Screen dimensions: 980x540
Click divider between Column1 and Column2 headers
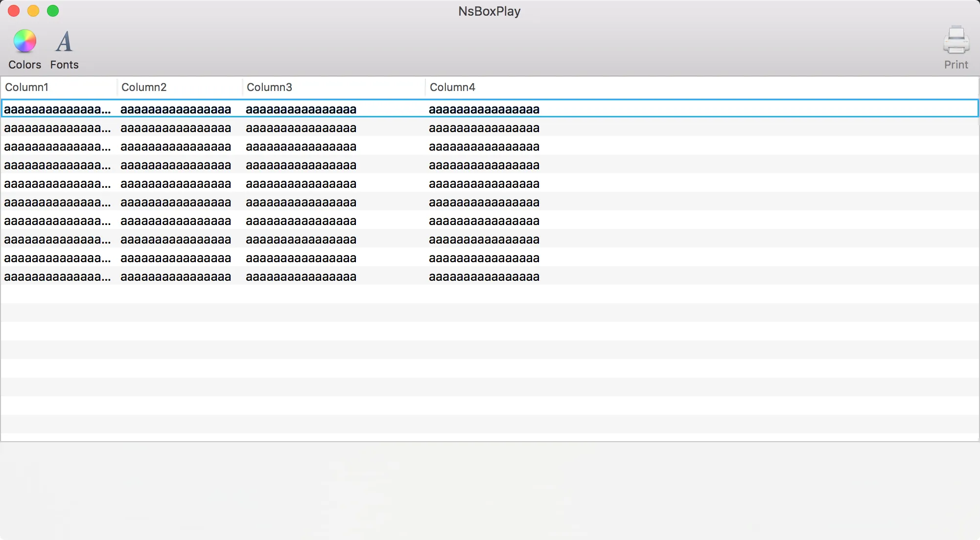[117, 87]
